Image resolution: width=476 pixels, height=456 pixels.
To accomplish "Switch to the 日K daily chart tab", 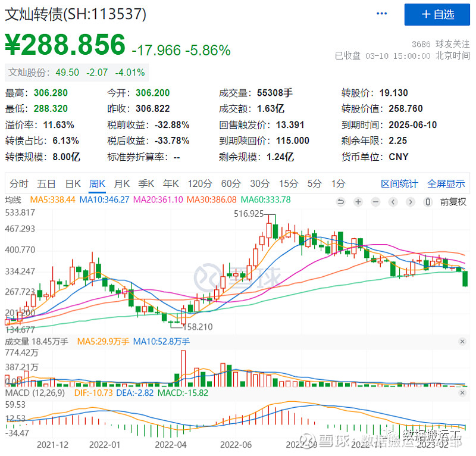I will [73, 183].
